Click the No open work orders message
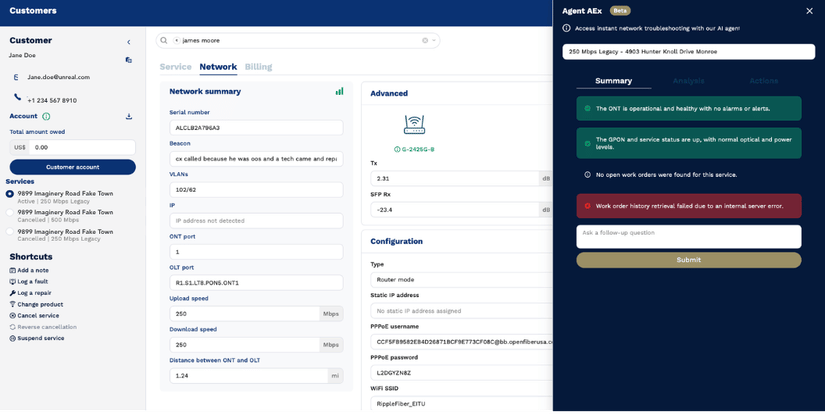The width and height of the screenshot is (825, 414). tap(689, 175)
